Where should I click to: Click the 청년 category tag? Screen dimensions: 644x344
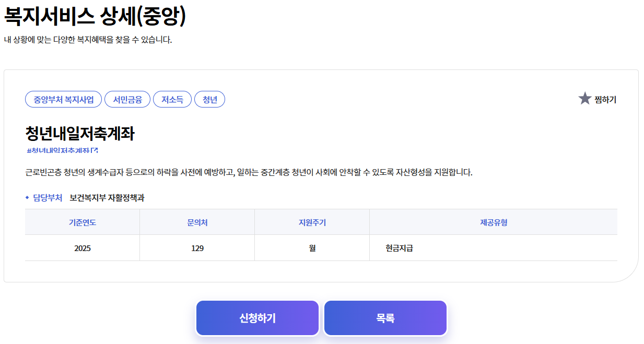(x=209, y=99)
